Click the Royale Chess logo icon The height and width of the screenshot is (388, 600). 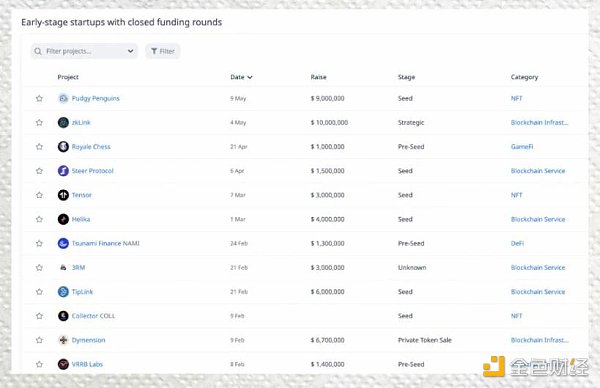click(x=63, y=147)
